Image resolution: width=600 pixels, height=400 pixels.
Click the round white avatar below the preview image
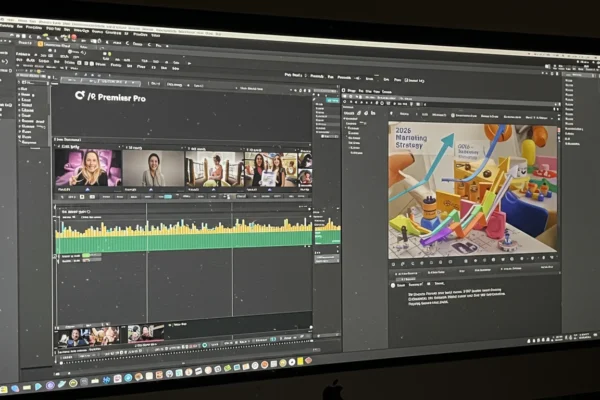393,285
